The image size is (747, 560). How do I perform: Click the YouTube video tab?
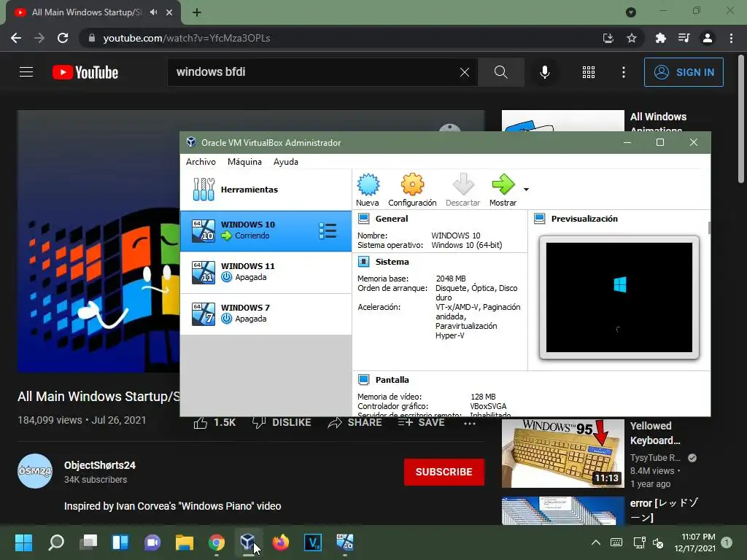tap(93, 12)
